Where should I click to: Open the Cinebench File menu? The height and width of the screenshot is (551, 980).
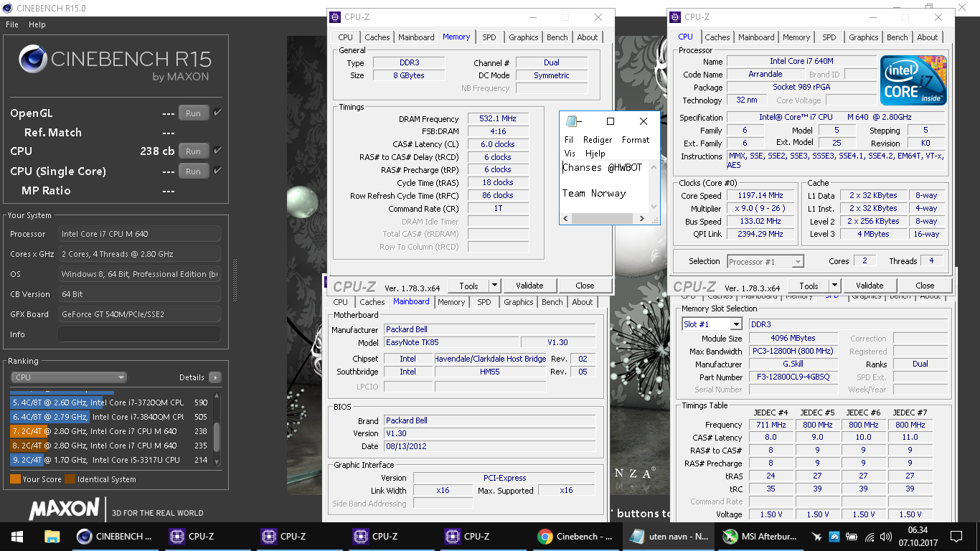pos(12,24)
